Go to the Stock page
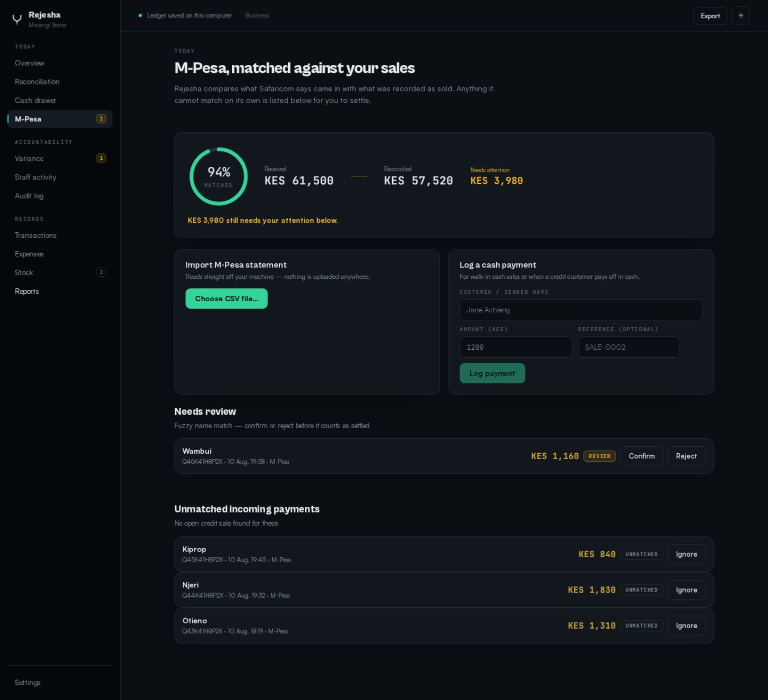The height and width of the screenshot is (700, 768). 60,272
